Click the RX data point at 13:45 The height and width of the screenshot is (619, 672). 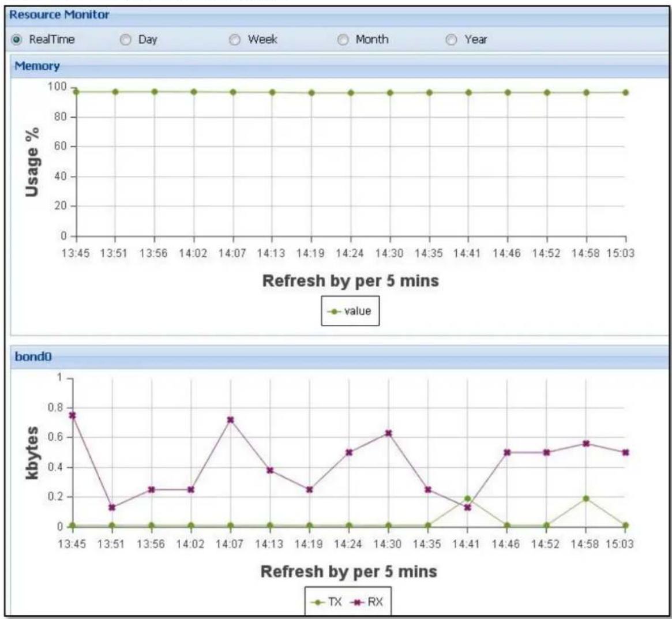pos(73,415)
